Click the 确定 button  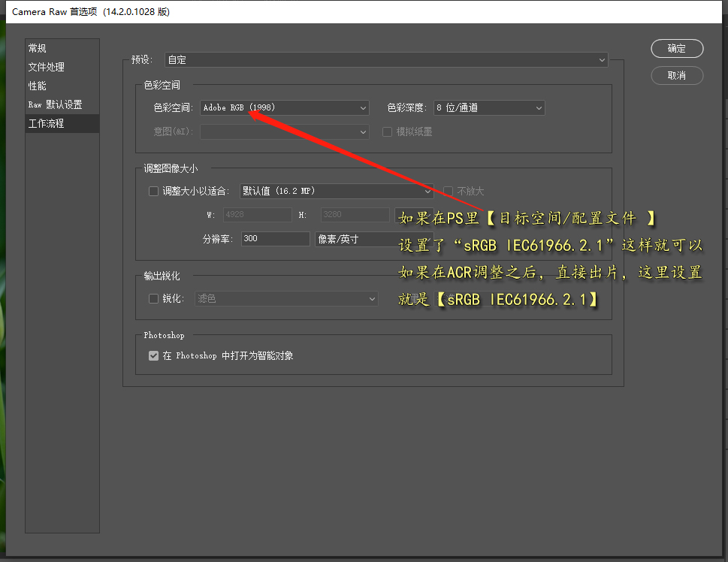point(676,48)
